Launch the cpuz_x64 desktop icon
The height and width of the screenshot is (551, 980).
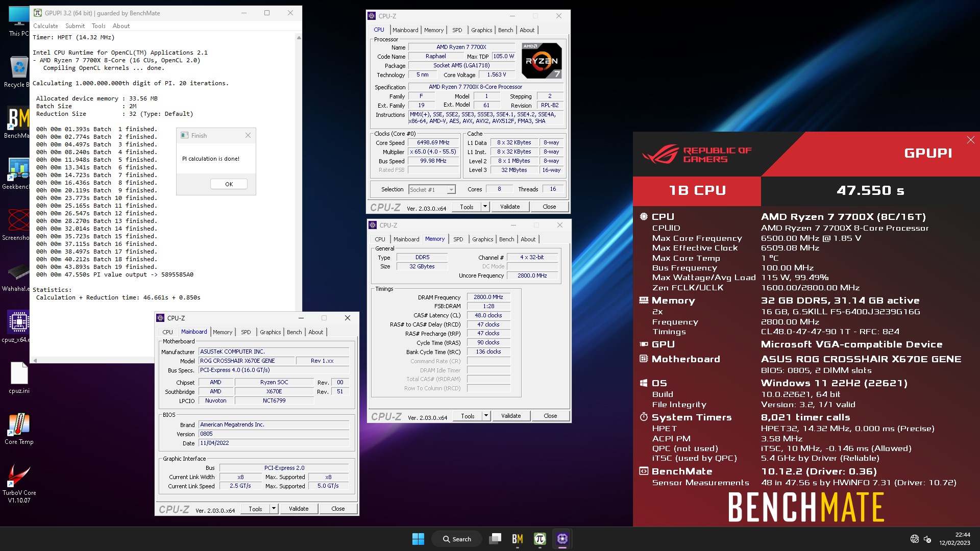(18, 327)
